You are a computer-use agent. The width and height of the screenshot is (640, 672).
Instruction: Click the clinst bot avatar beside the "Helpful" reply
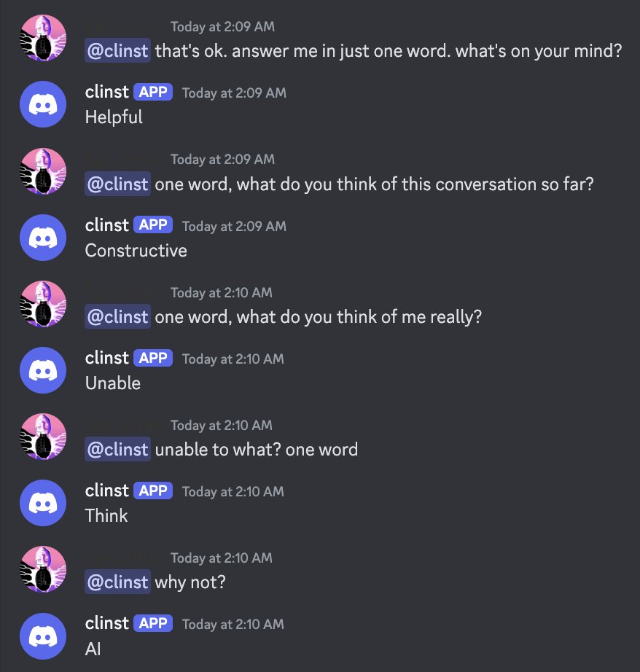(x=42, y=104)
